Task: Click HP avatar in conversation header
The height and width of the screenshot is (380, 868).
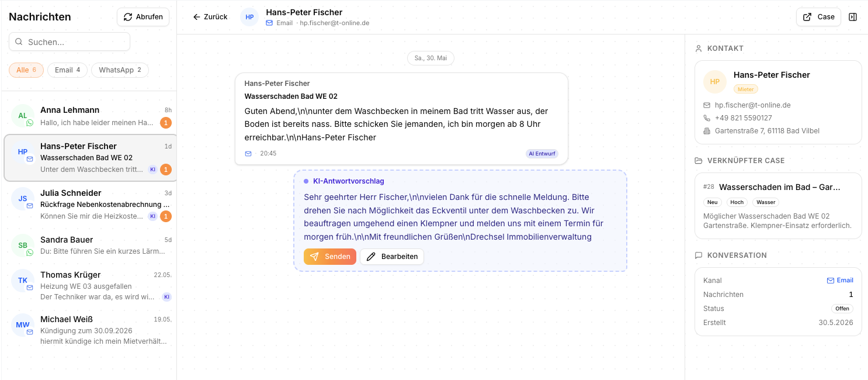Action: click(249, 17)
